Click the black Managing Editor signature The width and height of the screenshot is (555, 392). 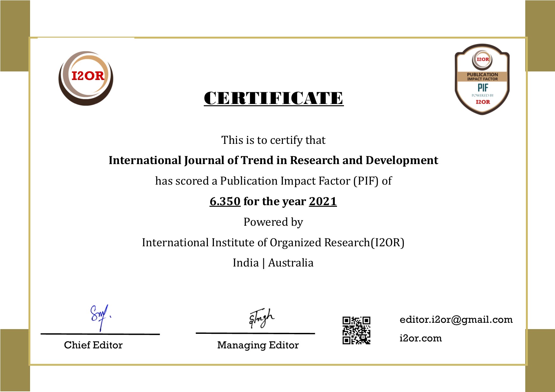coord(261,318)
